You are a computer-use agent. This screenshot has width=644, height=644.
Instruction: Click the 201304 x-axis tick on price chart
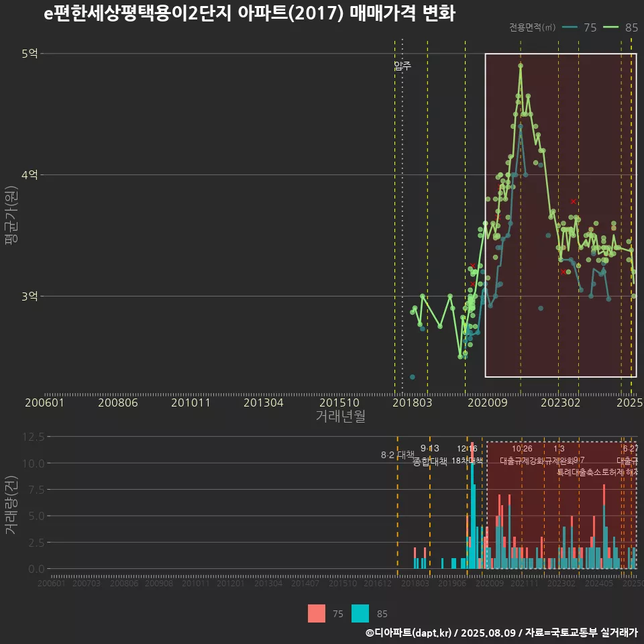pos(263,402)
